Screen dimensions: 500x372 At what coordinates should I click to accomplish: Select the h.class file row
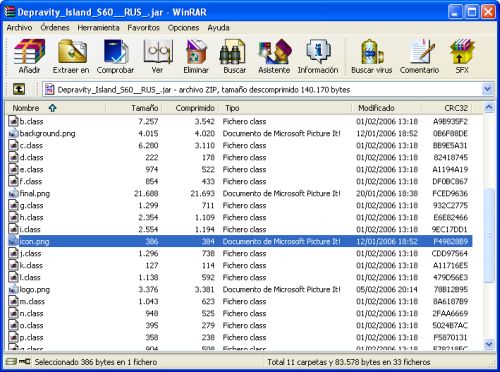click(239, 218)
